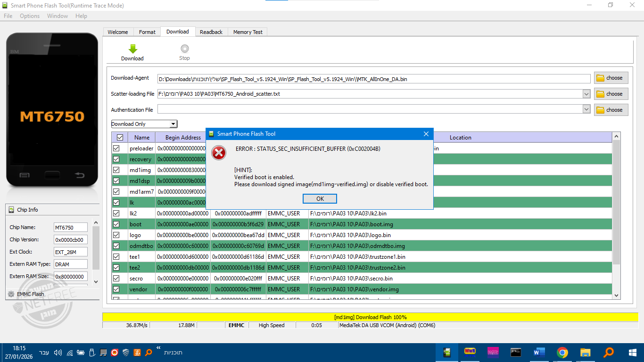Expand the Authentication File dropdown arrow
644x362 pixels.
586,109
